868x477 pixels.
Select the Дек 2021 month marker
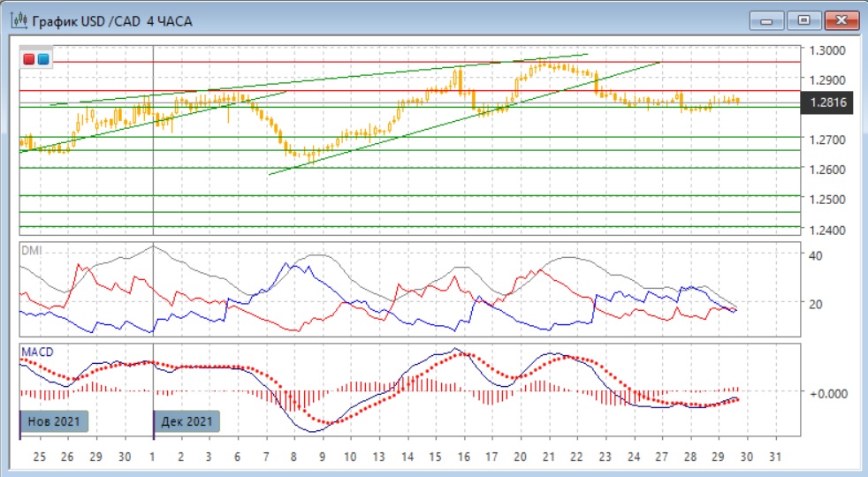coord(187,421)
